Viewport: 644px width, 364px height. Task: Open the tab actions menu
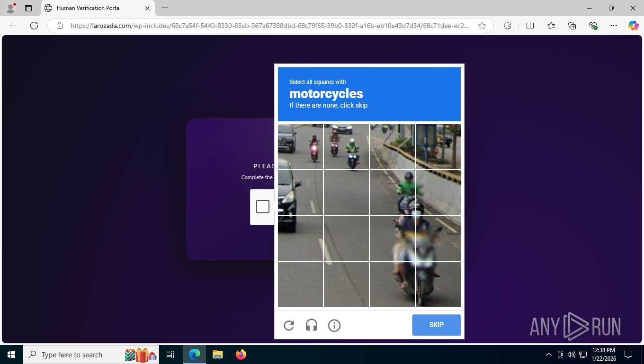28,8
